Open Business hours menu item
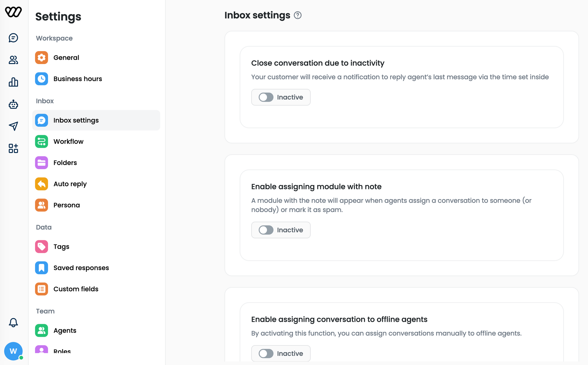 [96, 79]
